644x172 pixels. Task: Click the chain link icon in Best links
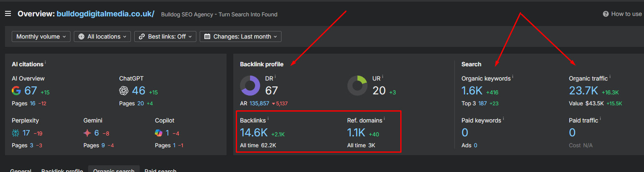tap(142, 36)
